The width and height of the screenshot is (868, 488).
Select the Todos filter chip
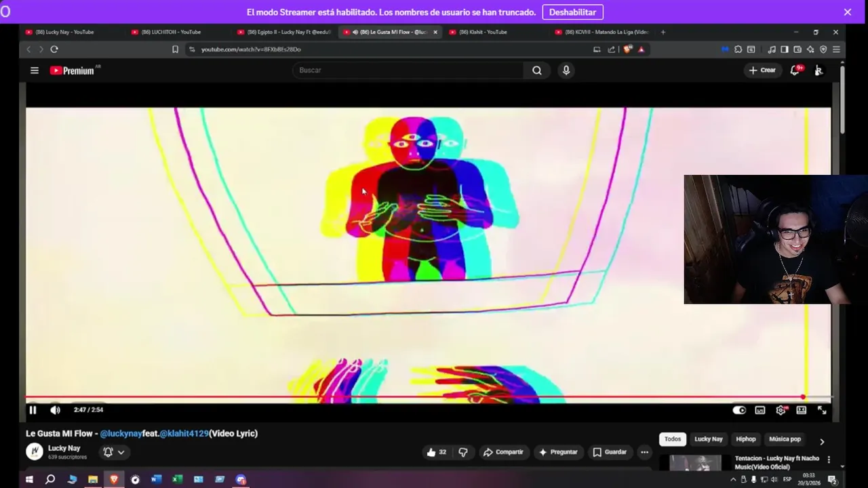673,439
